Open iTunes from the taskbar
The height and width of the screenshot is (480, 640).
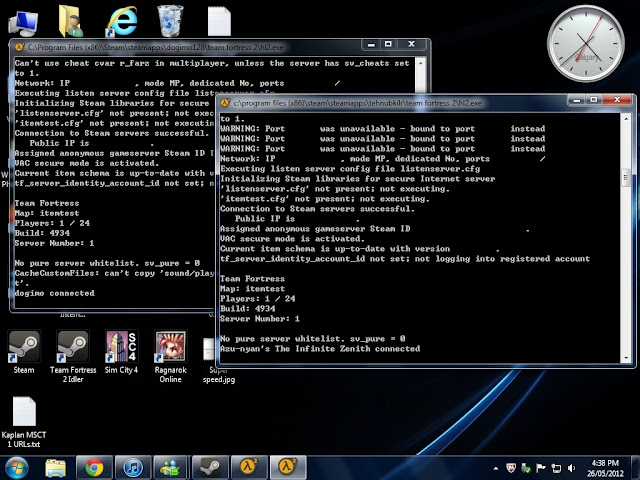click(x=133, y=468)
